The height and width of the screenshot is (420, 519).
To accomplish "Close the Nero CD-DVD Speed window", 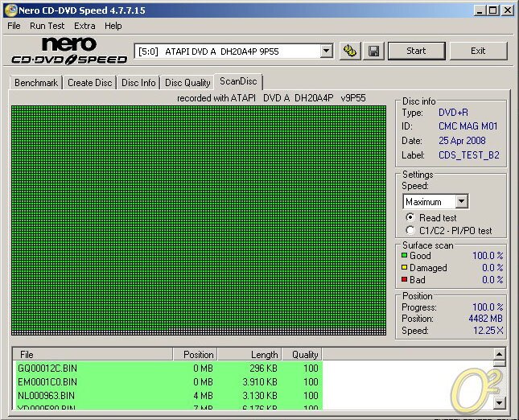I will pos(508,10).
